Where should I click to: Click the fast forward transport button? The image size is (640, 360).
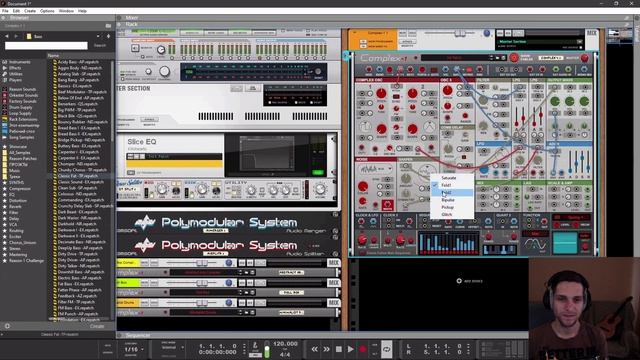click(327, 349)
